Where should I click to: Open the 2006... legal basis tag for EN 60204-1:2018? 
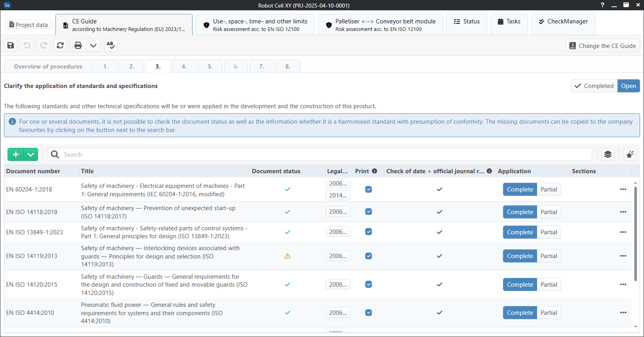pos(338,184)
